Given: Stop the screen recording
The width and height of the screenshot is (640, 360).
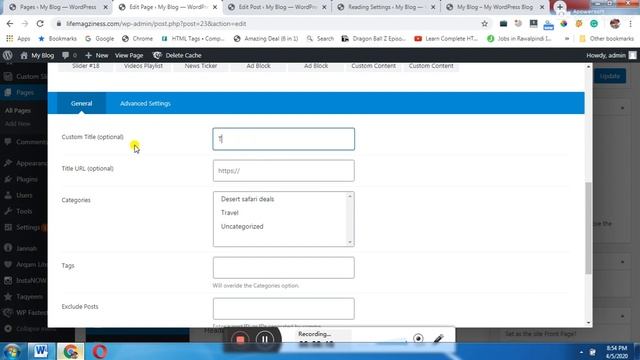Looking at the screenshot, I should coord(240,340).
